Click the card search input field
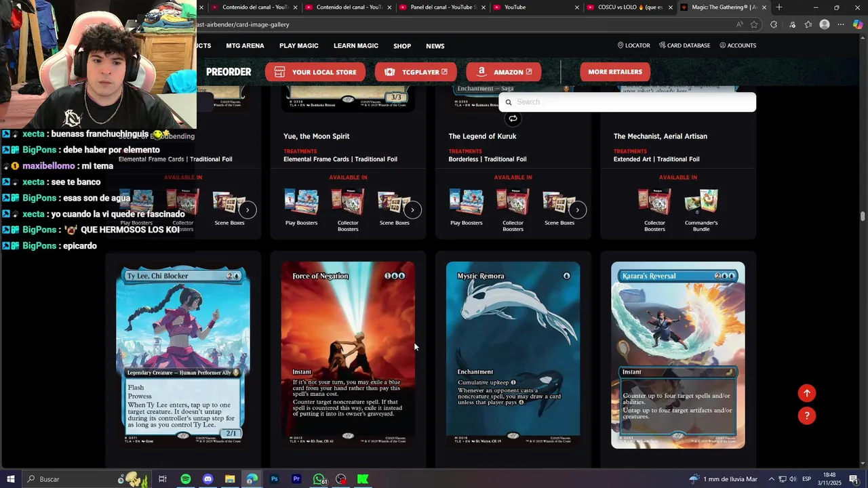Viewport: 868px width, 488px height. click(x=627, y=102)
